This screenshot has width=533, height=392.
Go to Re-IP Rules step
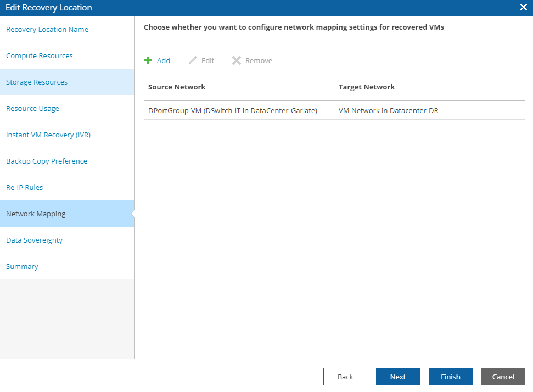tap(25, 188)
